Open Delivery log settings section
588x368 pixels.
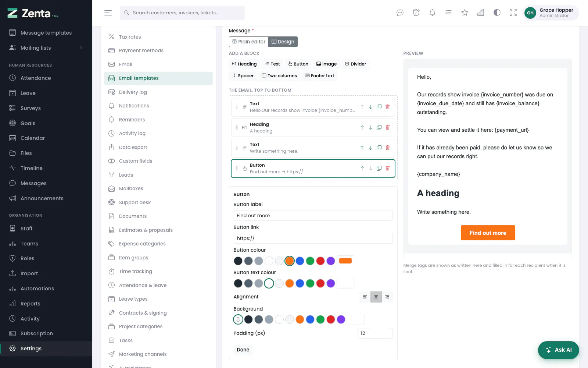pos(158,92)
